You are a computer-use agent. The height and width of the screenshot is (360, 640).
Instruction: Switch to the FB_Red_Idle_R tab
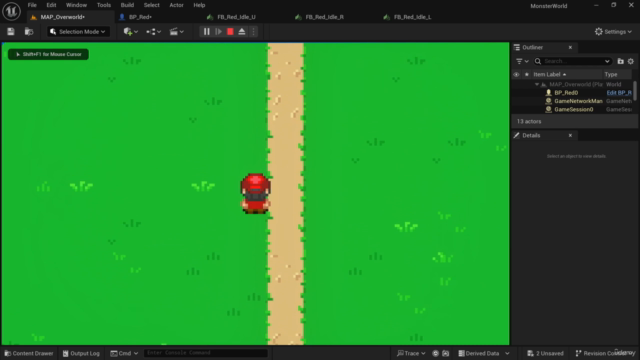point(324,17)
